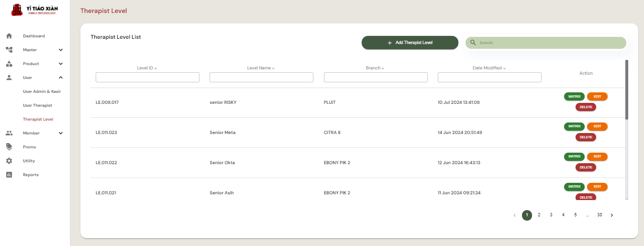Image resolution: width=644 pixels, height=246 pixels.
Task: Click the Product shapes icon in sidebar
Action: pyautogui.click(x=9, y=64)
